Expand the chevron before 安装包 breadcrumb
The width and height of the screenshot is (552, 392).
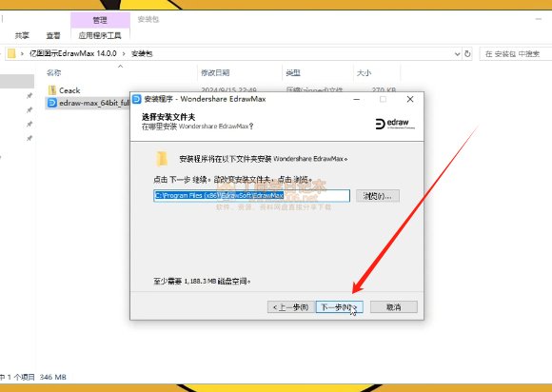point(124,54)
